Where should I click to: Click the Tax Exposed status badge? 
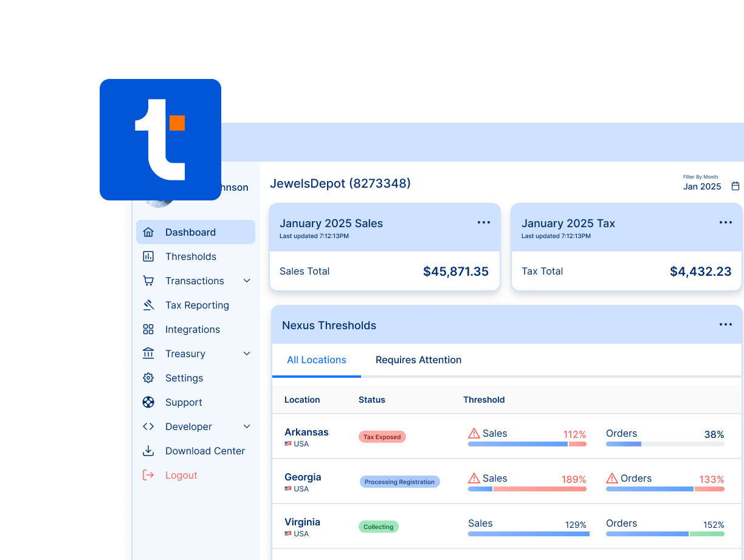click(x=382, y=437)
